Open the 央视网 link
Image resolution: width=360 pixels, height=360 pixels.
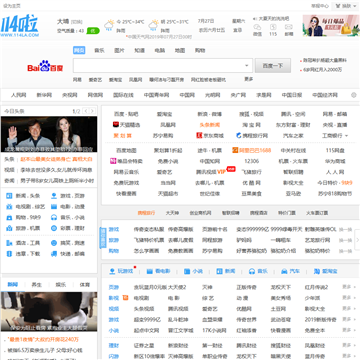(69, 95)
